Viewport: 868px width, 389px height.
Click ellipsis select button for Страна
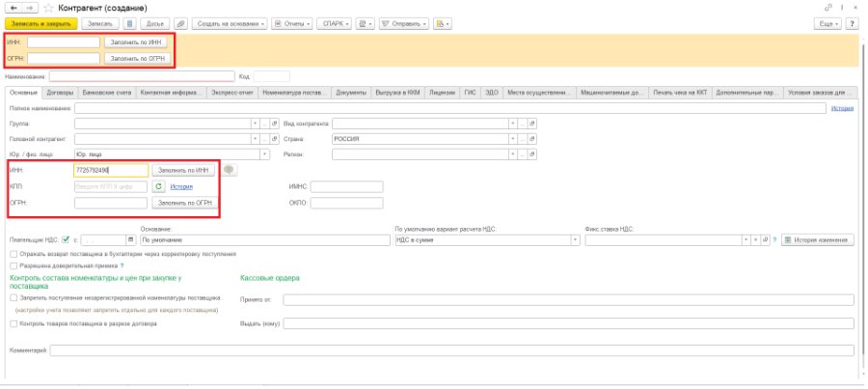523,139
